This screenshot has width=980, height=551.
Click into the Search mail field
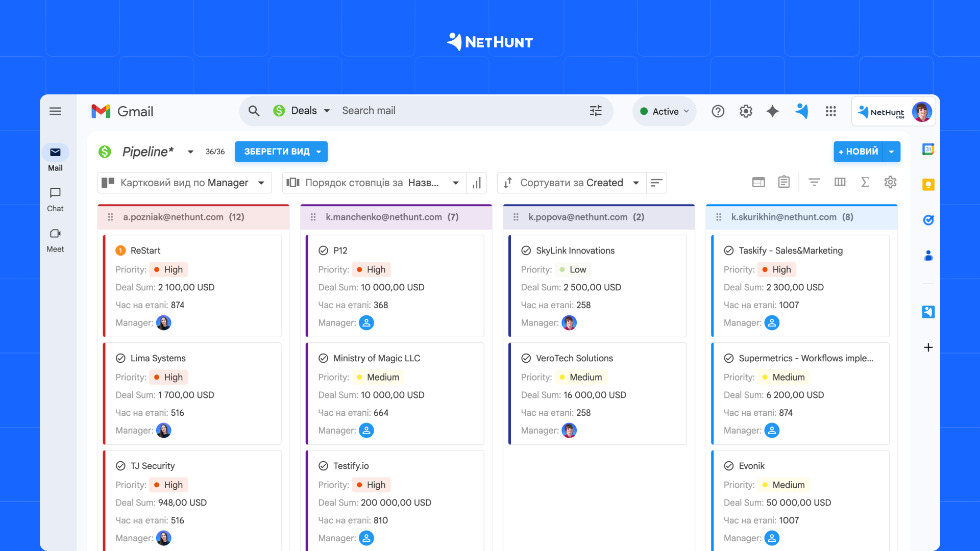pyautogui.click(x=459, y=111)
